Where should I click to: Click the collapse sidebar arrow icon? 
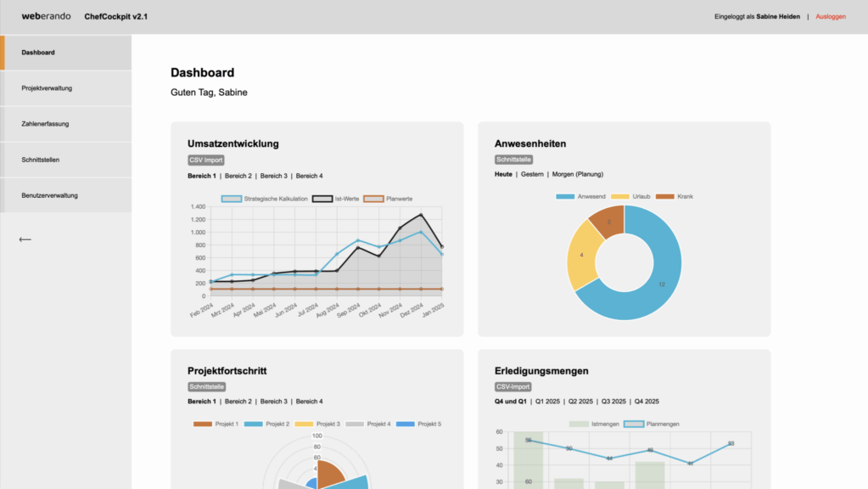pyautogui.click(x=25, y=239)
